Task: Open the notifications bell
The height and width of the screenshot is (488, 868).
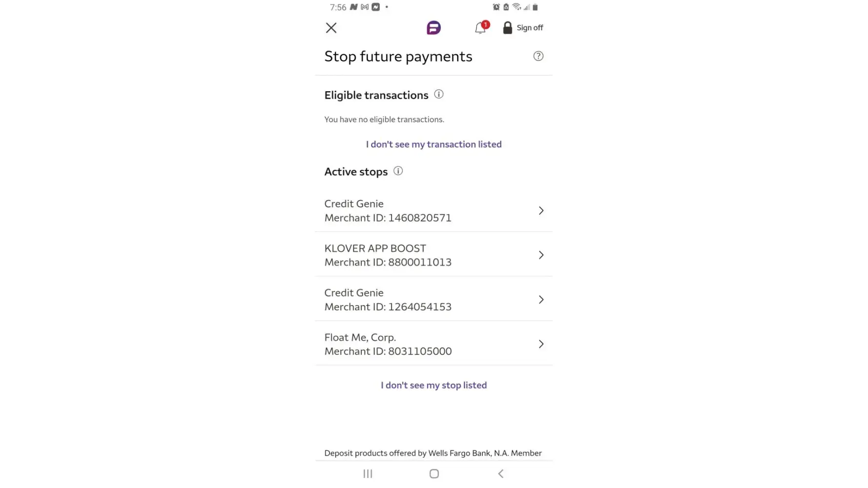Action: [480, 28]
